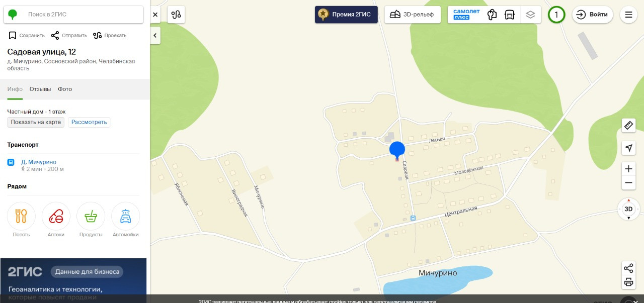Image resolution: width=644 pixels, height=303 pixels.
Task: Switch to the Отзывы tab
Action: click(40, 89)
